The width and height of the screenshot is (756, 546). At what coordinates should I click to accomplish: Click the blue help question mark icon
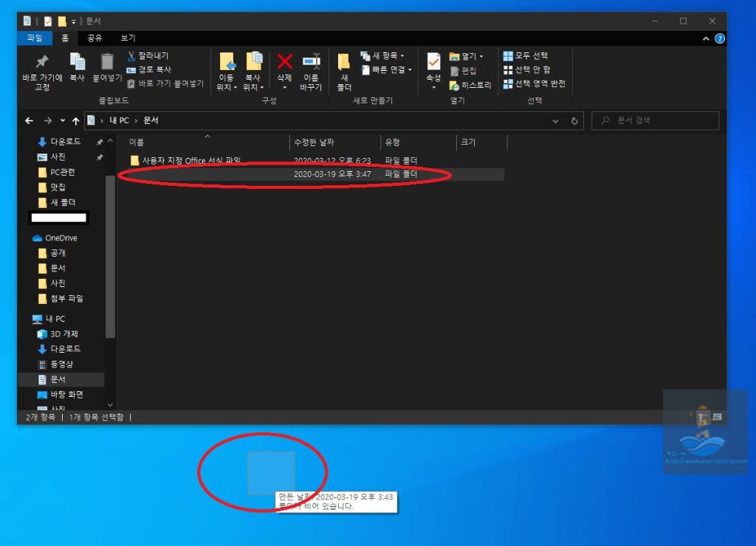[719, 38]
